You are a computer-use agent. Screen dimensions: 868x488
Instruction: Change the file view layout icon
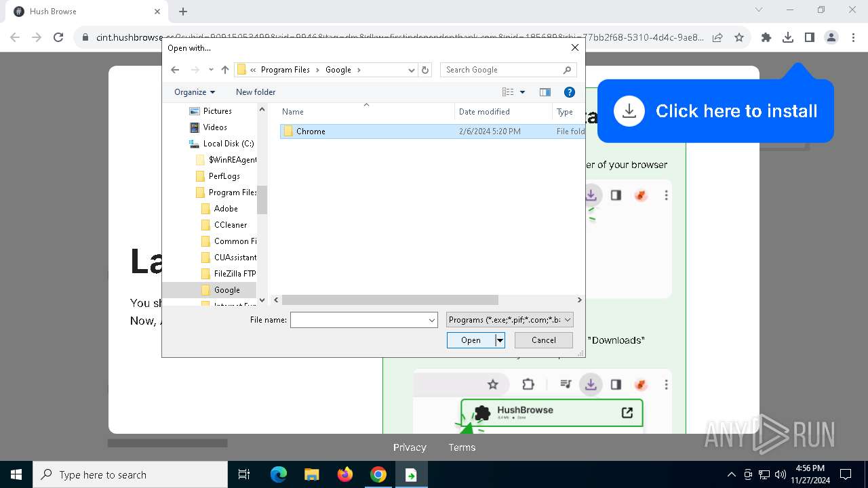point(508,92)
